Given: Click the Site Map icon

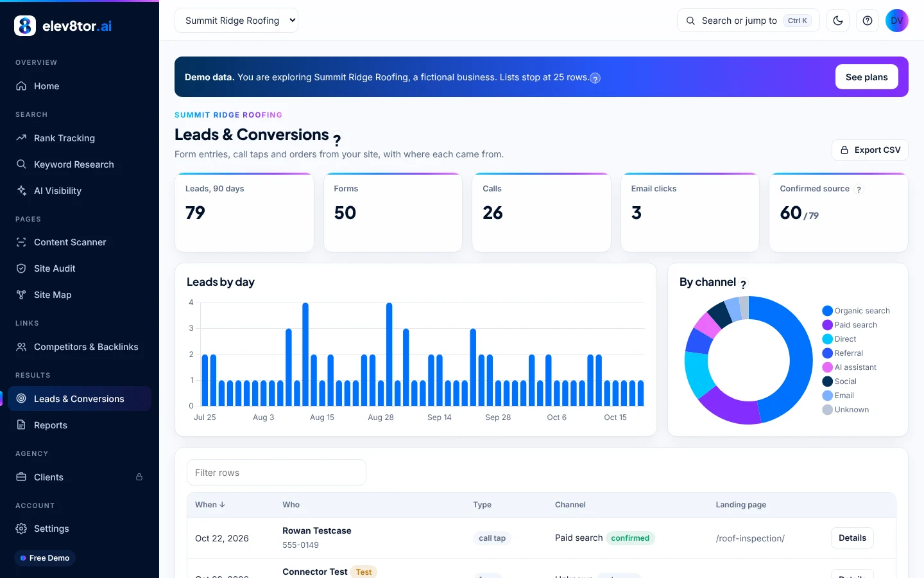Looking at the screenshot, I should pyautogui.click(x=21, y=295).
